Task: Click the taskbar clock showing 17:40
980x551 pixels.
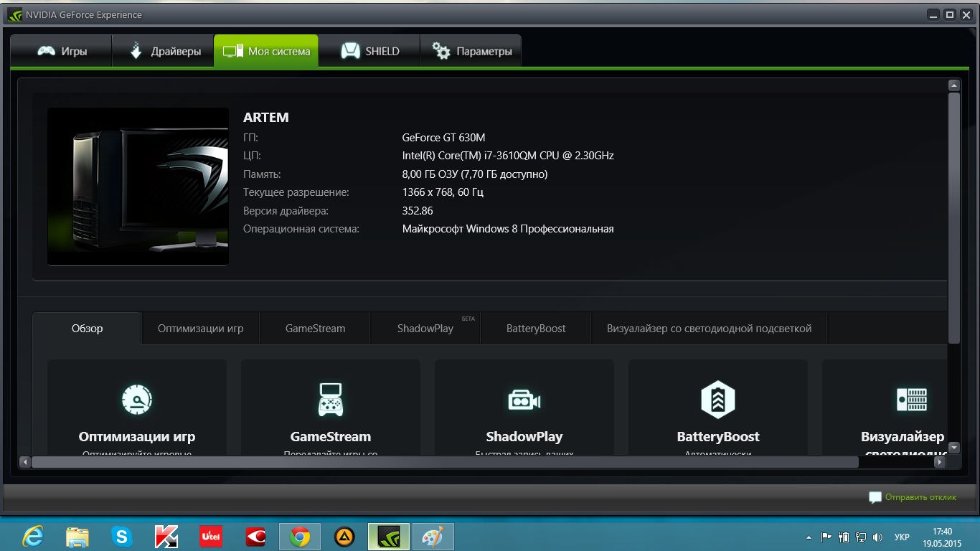Action: pos(942,537)
